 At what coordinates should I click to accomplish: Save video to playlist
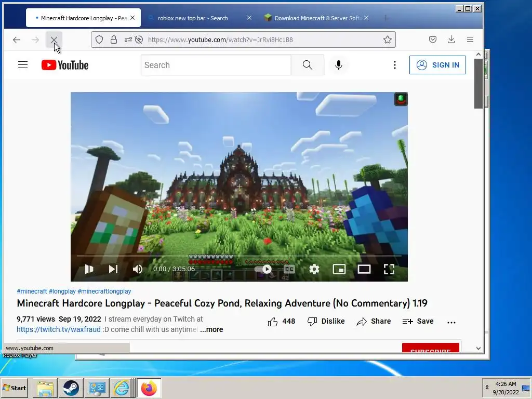(x=418, y=321)
